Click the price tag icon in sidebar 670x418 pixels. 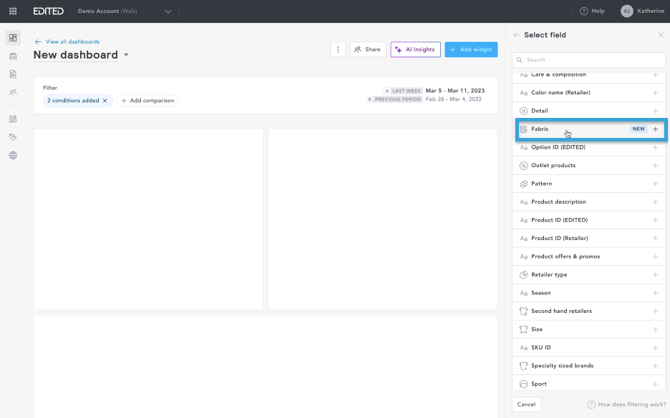pyautogui.click(x=13, y=137)
